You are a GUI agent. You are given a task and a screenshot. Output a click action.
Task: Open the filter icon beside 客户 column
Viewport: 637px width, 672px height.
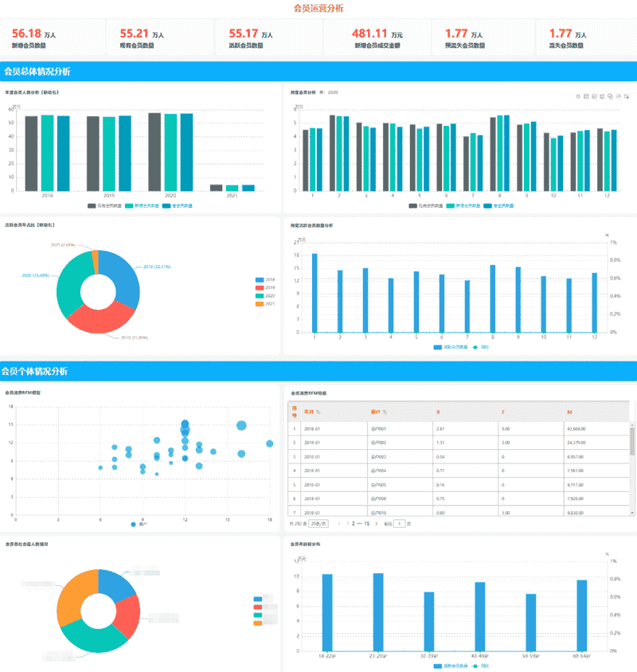coord(385,412)
